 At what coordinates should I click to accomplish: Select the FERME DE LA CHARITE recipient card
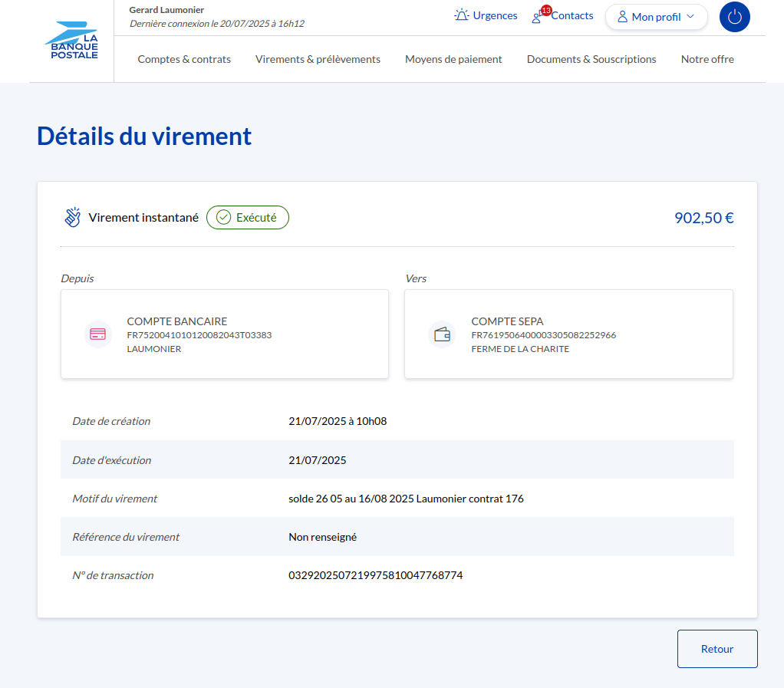point(568,334)
